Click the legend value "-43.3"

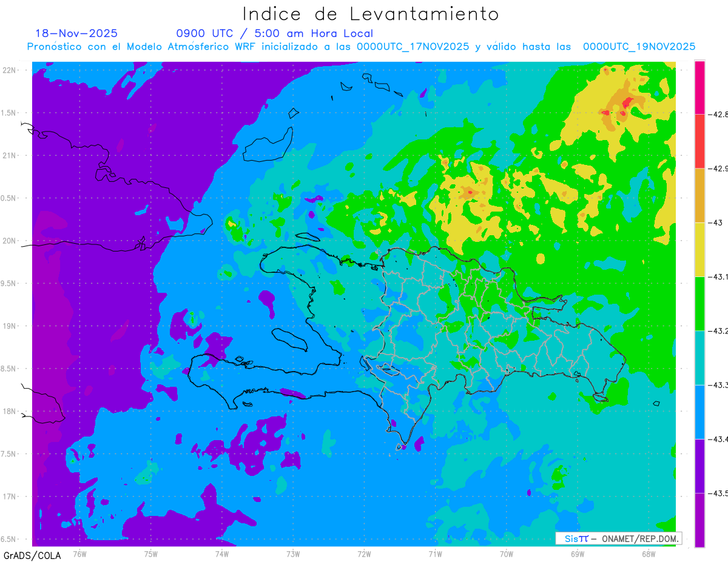718,385
